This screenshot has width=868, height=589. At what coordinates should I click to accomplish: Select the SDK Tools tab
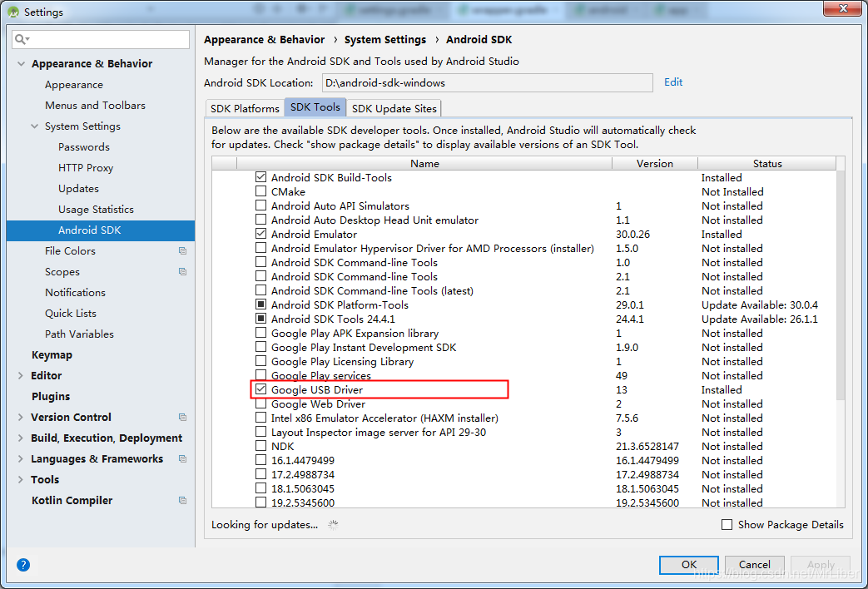[x=315, y=107]
